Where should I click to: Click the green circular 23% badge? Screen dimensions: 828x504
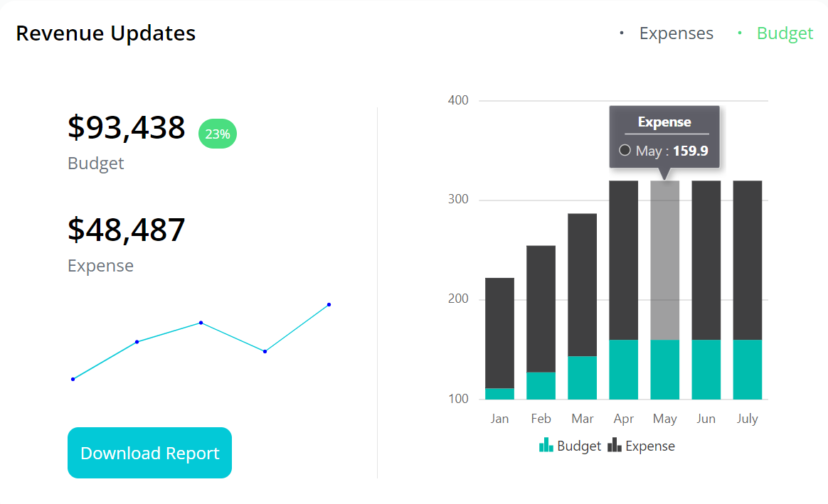[x=217, y=134]
